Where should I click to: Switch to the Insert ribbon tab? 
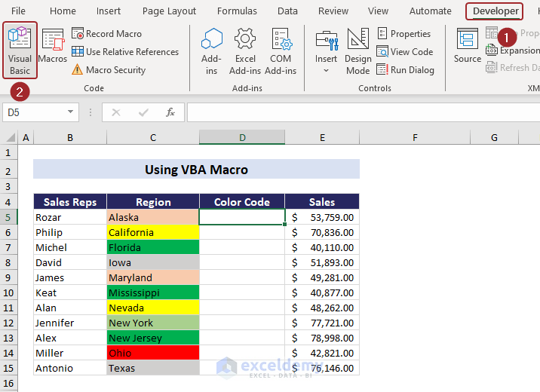pos(109,11)
